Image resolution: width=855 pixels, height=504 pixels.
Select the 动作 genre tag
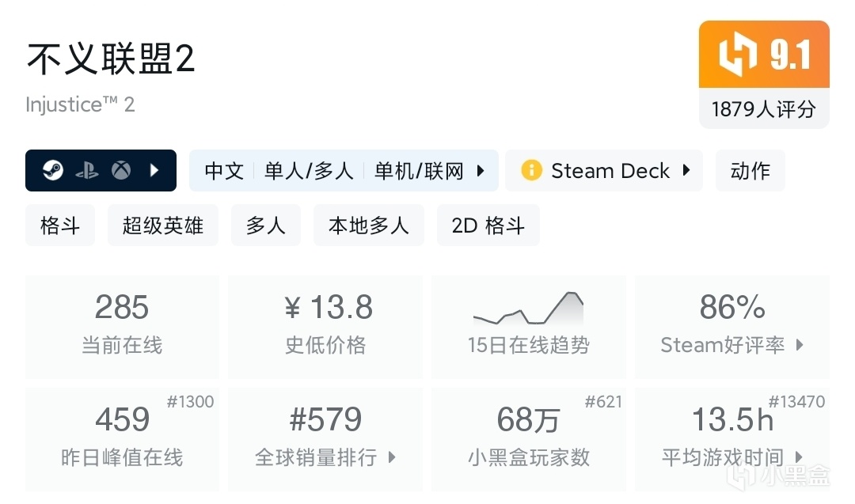point(750,171)
